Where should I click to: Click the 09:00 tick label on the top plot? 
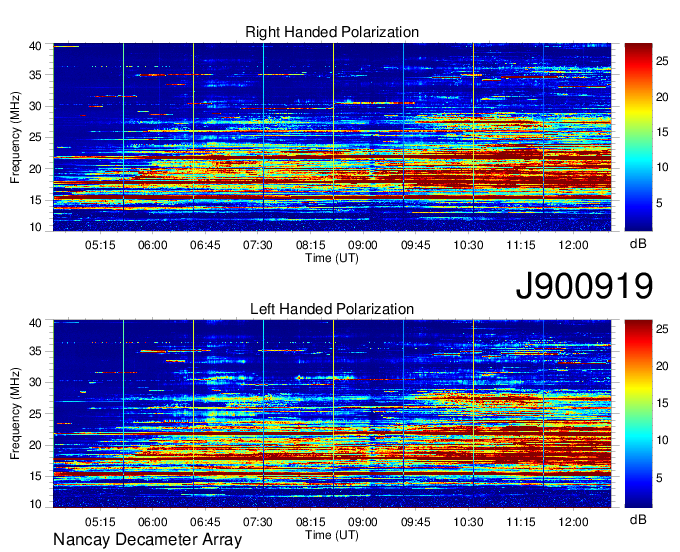pyautogui.click(x=363, y=245)
